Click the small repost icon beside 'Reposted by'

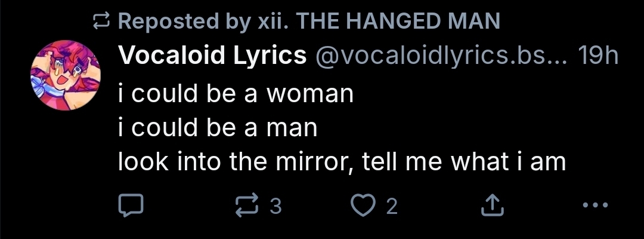point(103,22)
